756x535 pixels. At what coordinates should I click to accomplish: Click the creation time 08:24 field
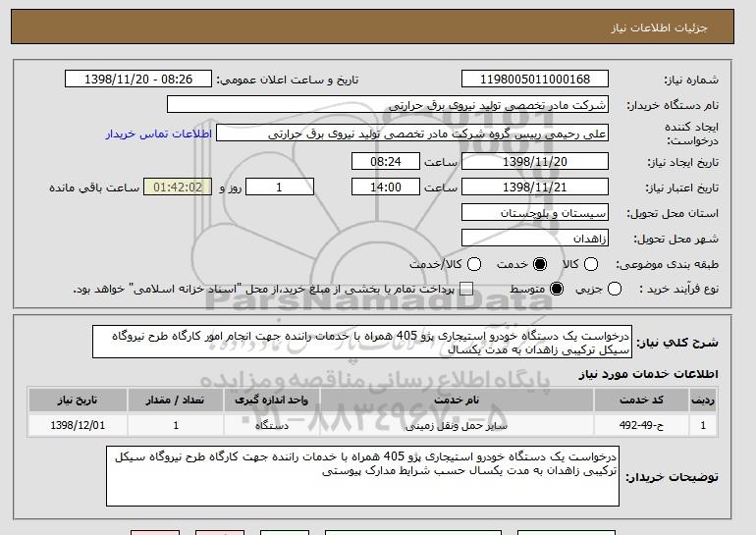[x=386, y=161]
